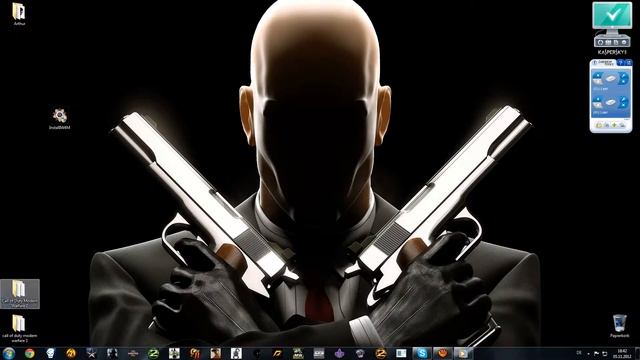Open the purple emblem taskbar icon
Image resolution: width=640 pixels, height=360 pixels.
[339, 353]
